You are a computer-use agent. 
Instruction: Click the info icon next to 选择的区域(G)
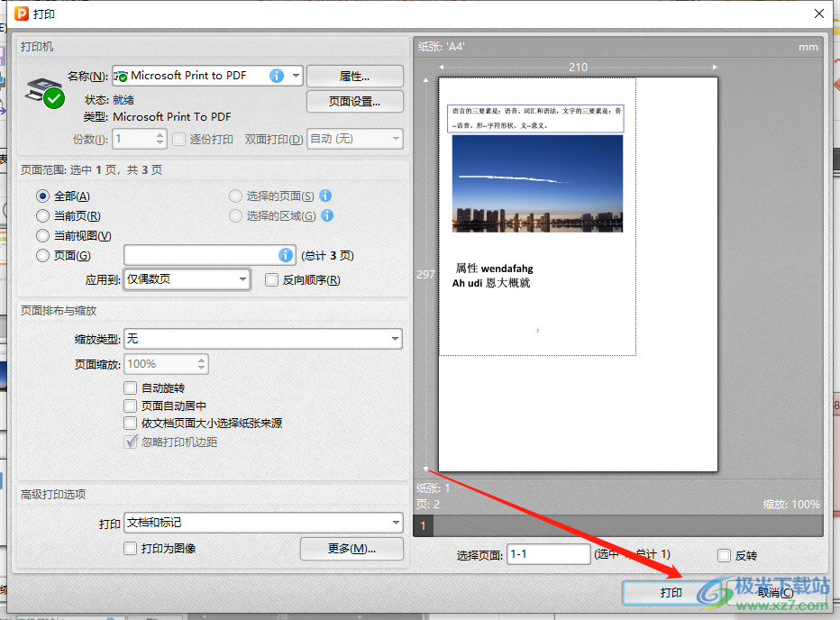[x=327, y=215]
